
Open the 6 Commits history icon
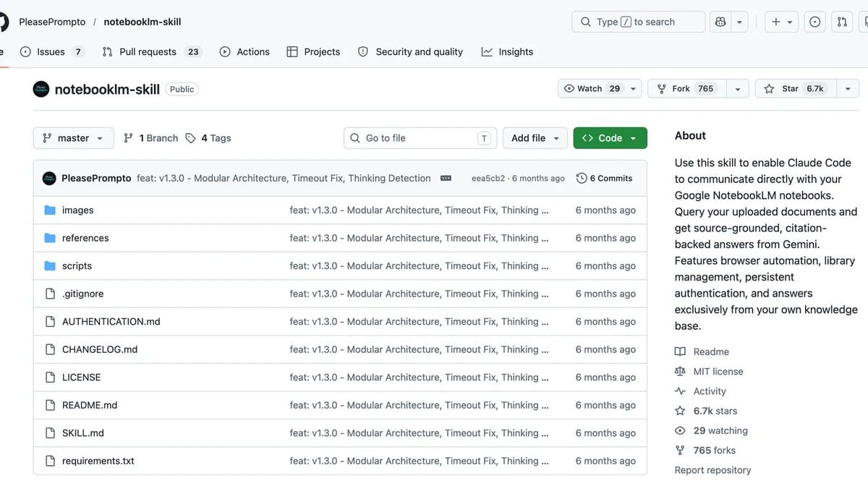582,178
